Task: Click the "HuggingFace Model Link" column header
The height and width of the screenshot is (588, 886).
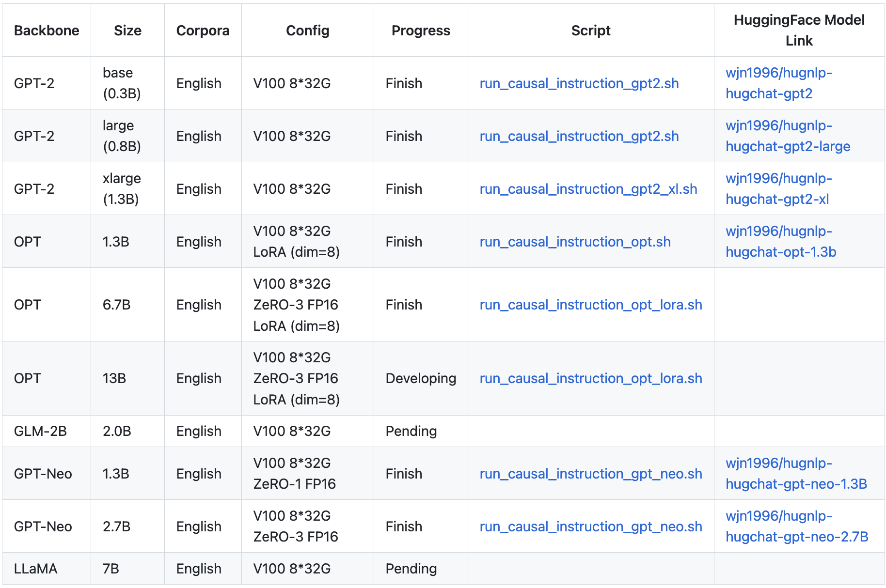Action: pyautogui.click(x=799, y=30)
